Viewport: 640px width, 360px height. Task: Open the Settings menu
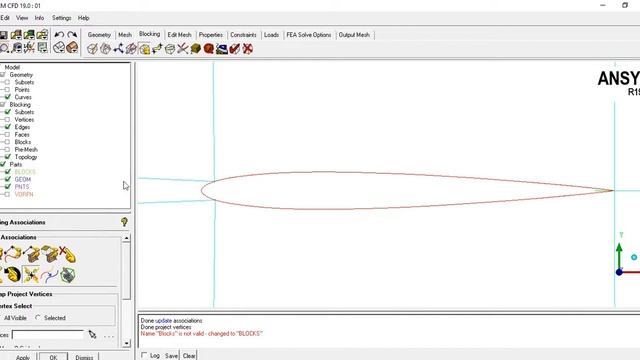(62, 18)
